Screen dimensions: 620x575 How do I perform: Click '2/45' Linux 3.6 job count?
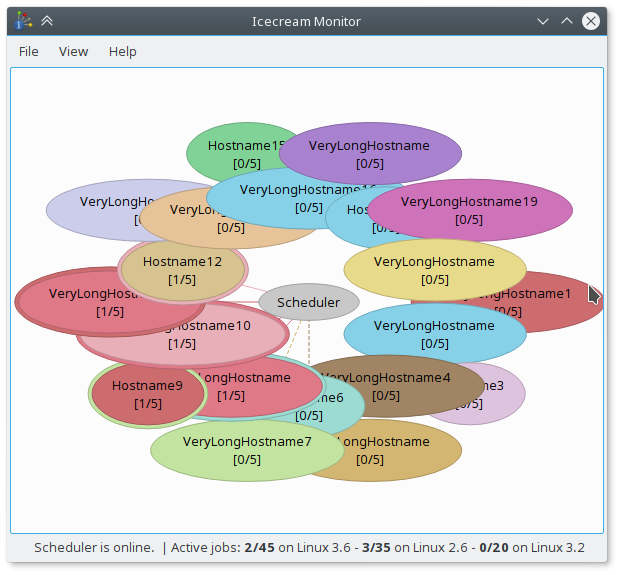[x=259, y=547]
